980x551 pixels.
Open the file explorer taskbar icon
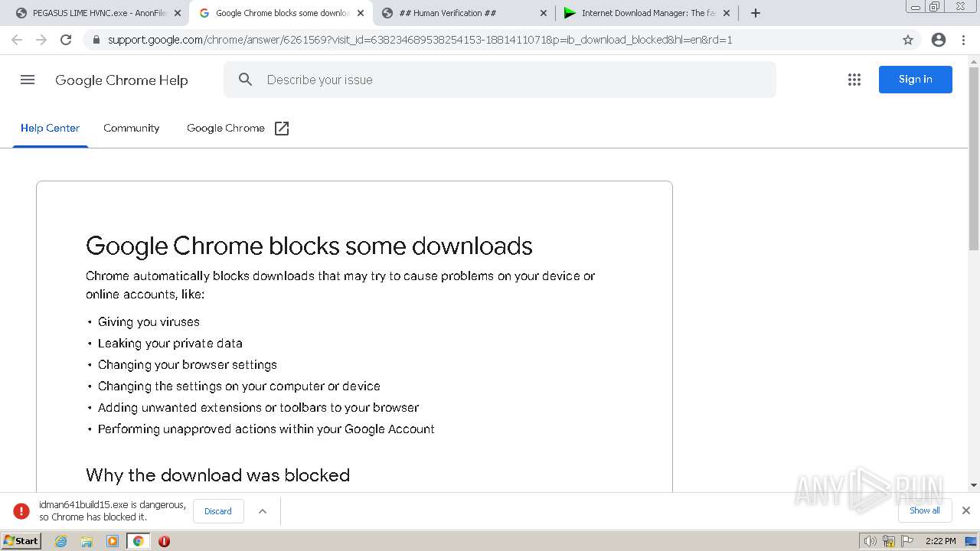pos(87,541)
